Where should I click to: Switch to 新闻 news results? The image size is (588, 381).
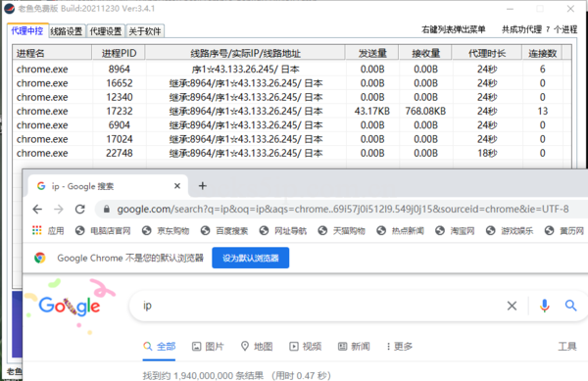tap(354, 346)
